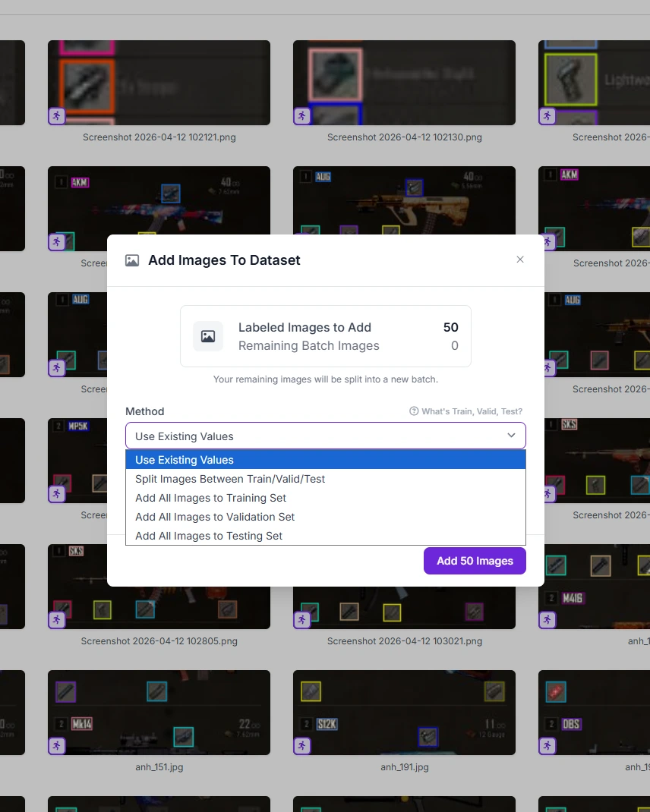Click annotation badge on the MP5K thumbnail
The image size is (650, 812).
click(56, 493)
